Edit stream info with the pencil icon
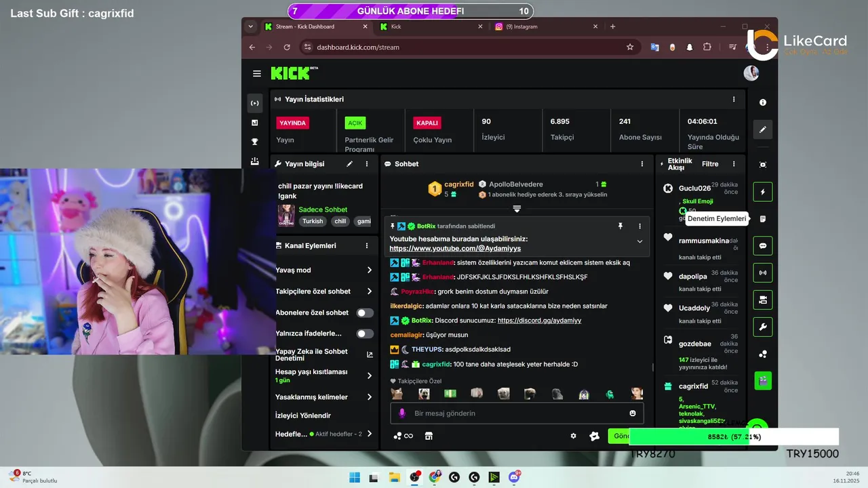868x488 pixels. [x=350, y=164]
